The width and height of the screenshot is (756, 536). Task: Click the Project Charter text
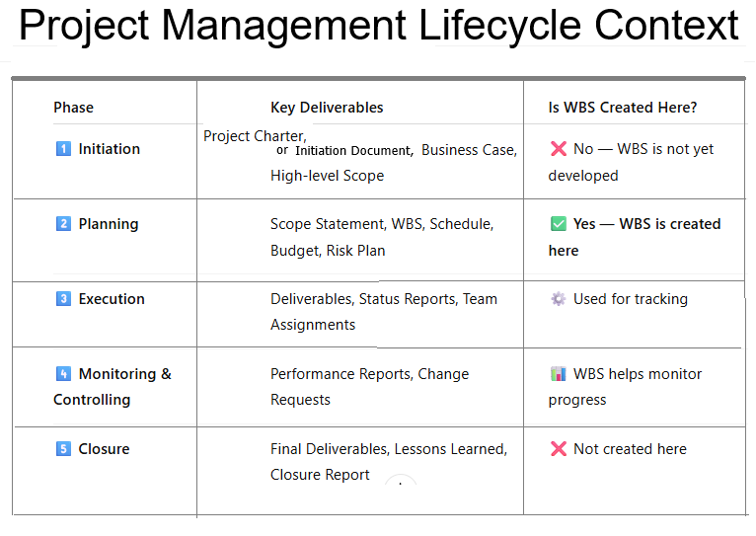pyautogui.click(x=255, y=135)
